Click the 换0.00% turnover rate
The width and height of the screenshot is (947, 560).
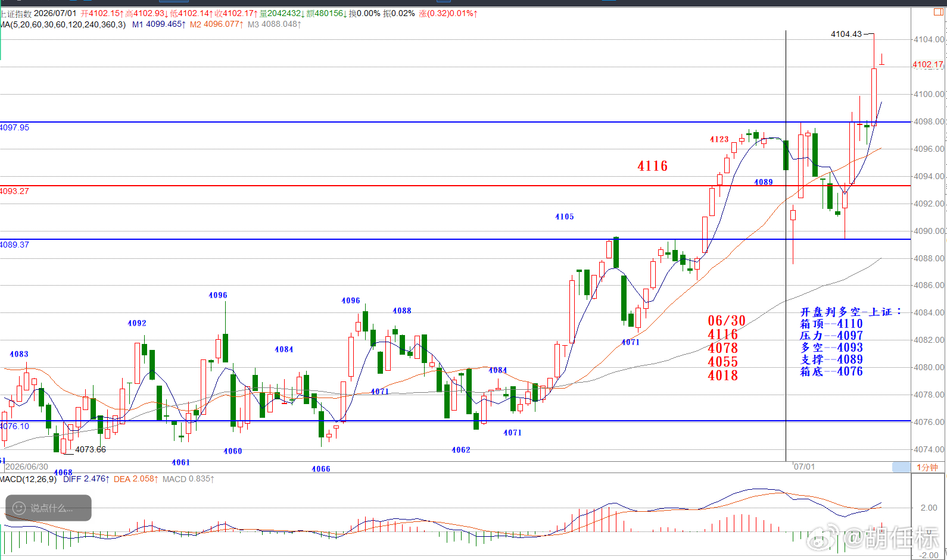point(365,13)
